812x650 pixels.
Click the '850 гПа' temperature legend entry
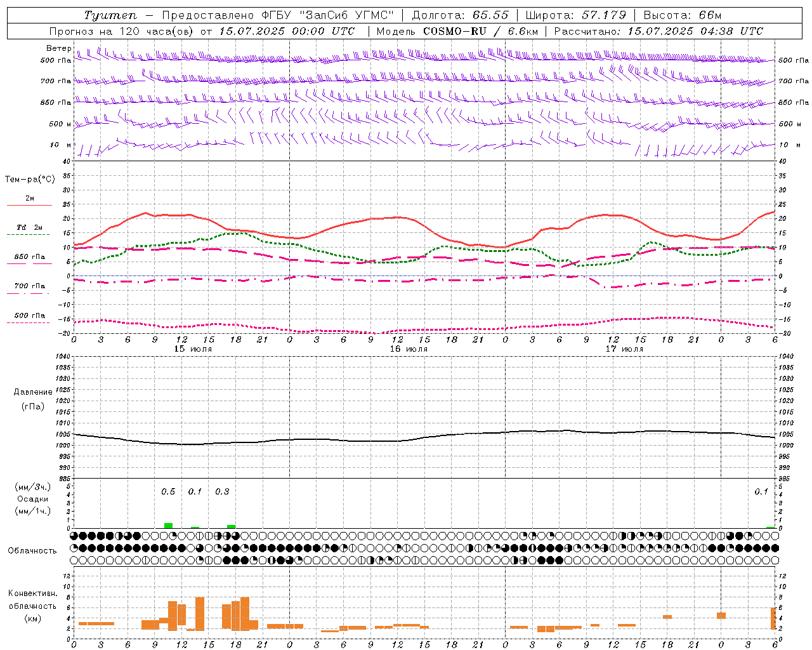(30, 257)
